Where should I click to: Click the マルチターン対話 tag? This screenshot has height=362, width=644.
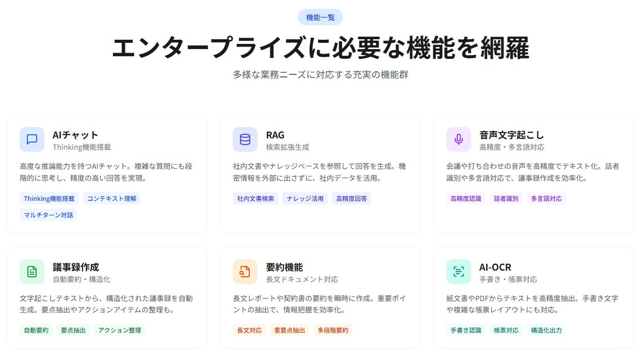[49, 215]
